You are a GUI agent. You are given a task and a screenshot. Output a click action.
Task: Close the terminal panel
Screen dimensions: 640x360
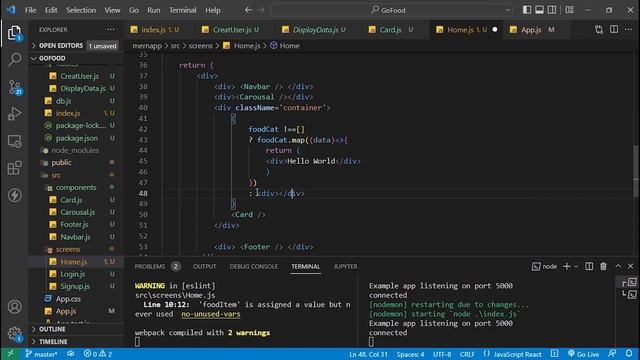[x=631, y=266]
